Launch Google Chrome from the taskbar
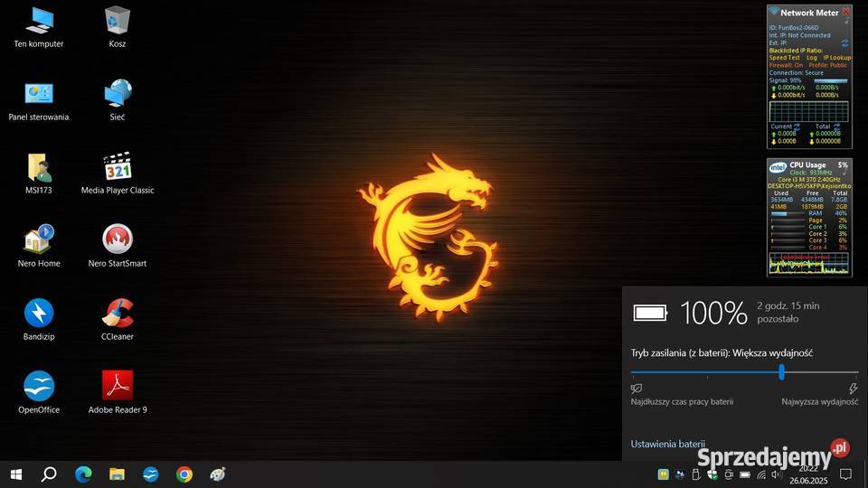The width and height of the screenshot is (868, 488). (184, 474)
